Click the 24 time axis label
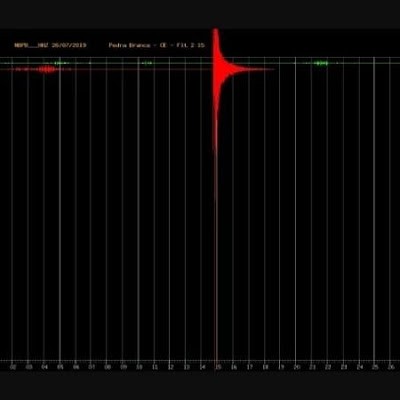 point(360,367)
